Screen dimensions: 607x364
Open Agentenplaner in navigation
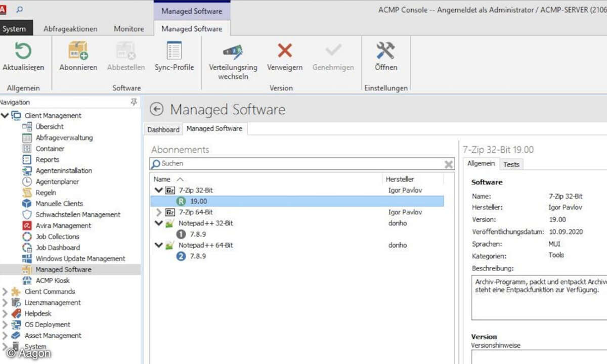point(57,181)
